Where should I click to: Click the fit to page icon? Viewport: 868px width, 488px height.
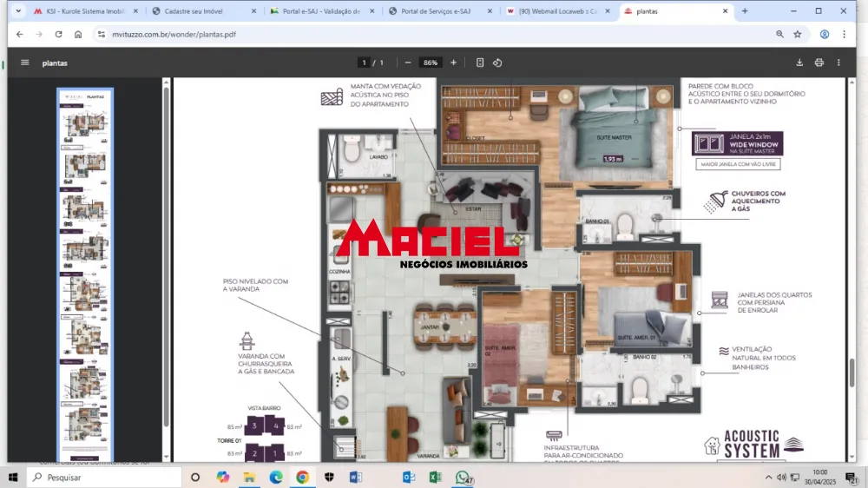(x=480, y=63)
